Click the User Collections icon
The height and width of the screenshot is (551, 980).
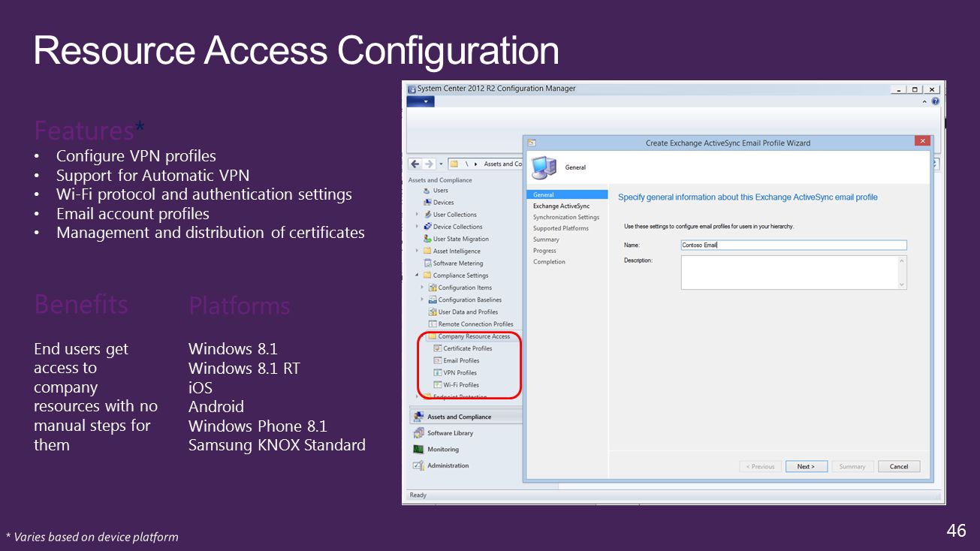pos(427,215)
